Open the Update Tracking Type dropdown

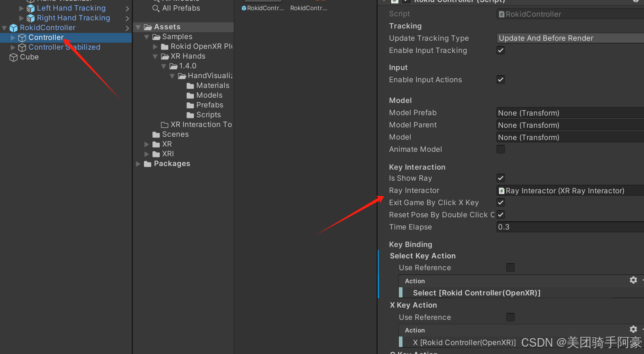point(570,38)
